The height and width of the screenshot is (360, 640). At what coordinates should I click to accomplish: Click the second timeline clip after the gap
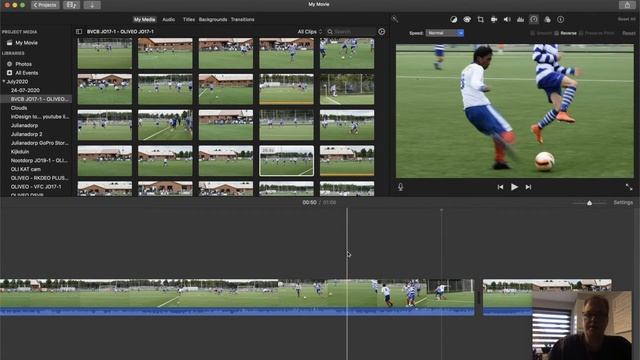pos(547,297)
